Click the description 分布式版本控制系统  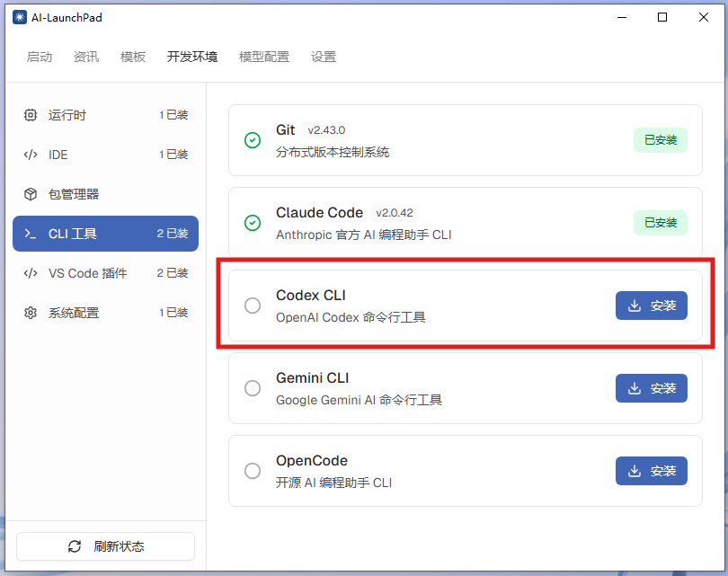333,152
